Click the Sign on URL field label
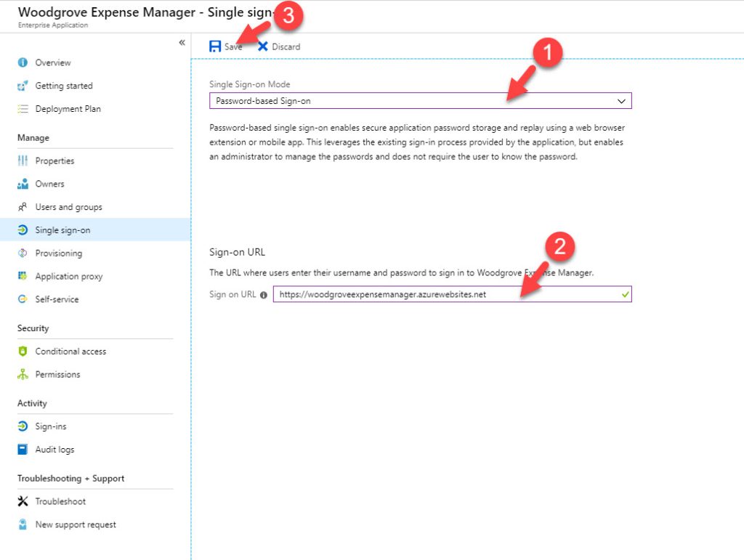This screenshot has width=744, height=560. (x=232, y=294)
